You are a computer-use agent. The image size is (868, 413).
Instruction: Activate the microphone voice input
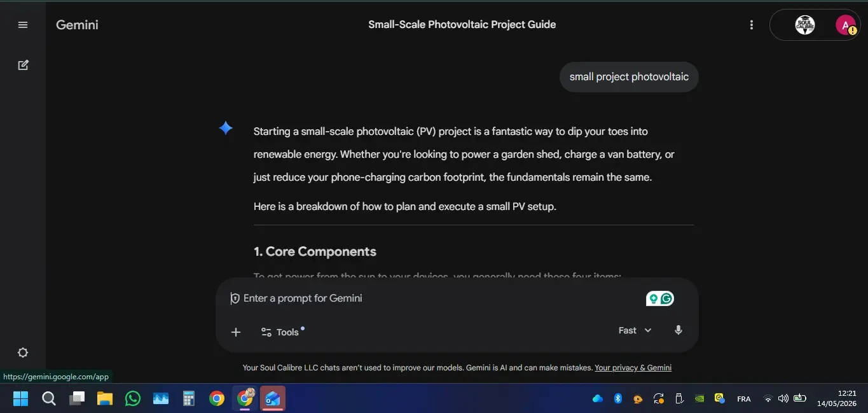(x=679, y=330)
